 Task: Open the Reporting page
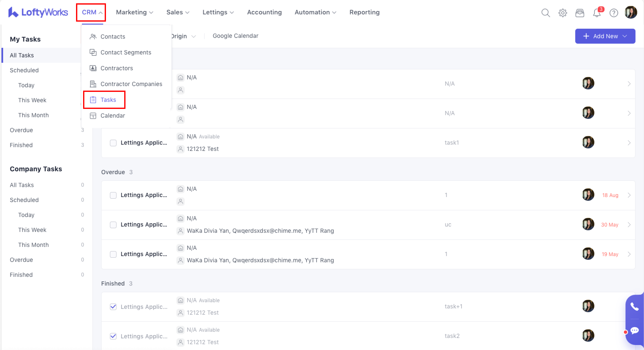click(x=364, y=12)
